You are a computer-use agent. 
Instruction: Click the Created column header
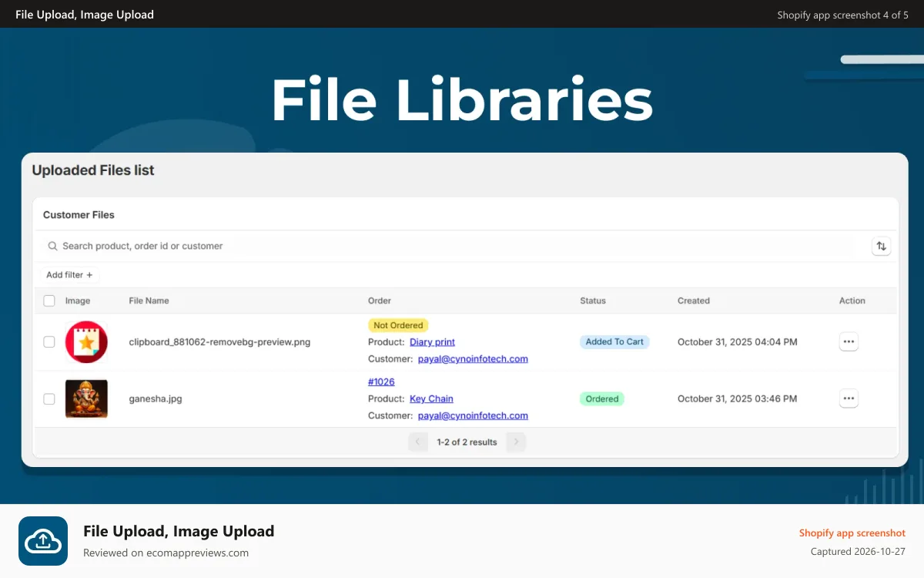coord(694,301)
